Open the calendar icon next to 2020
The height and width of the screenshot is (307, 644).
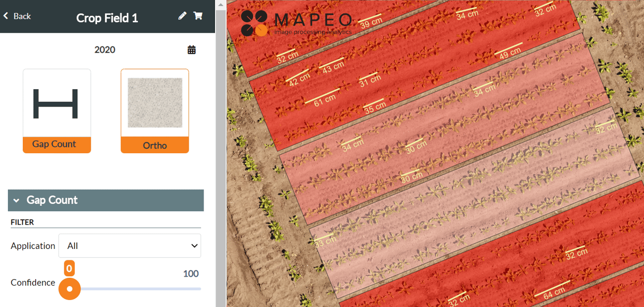(192, 50)
